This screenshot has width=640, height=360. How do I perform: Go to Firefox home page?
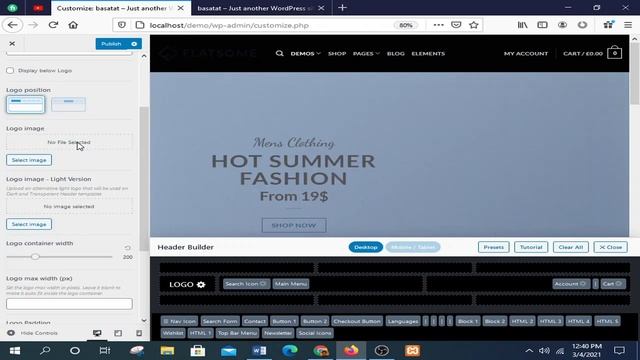click(x=73, y=25)
